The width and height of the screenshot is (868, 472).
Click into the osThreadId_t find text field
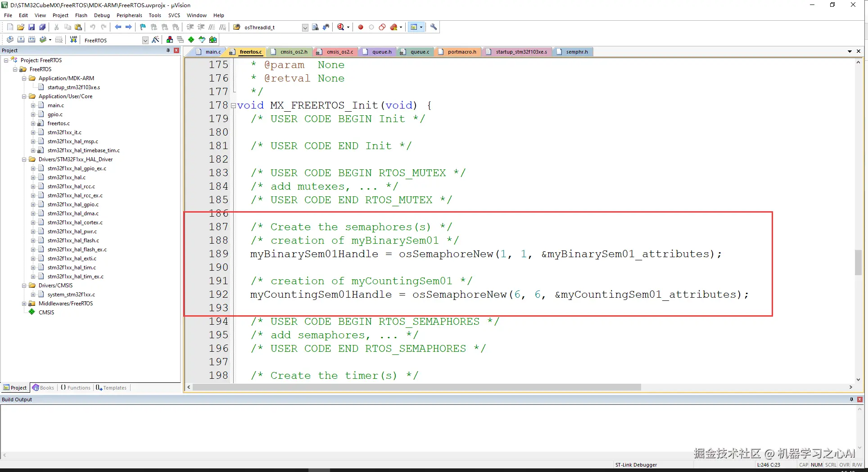pos(272,27)
